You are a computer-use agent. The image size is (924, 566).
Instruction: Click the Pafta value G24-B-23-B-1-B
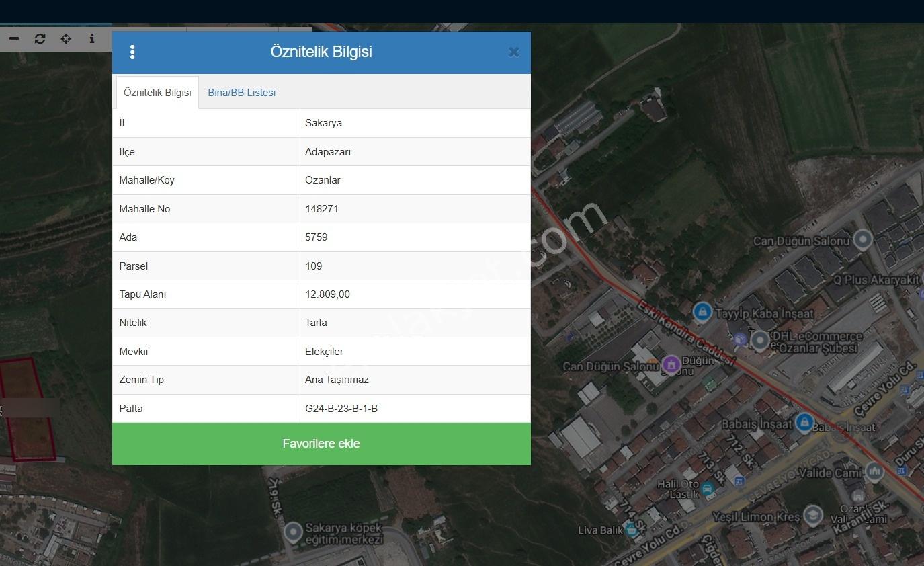(341, 409)
